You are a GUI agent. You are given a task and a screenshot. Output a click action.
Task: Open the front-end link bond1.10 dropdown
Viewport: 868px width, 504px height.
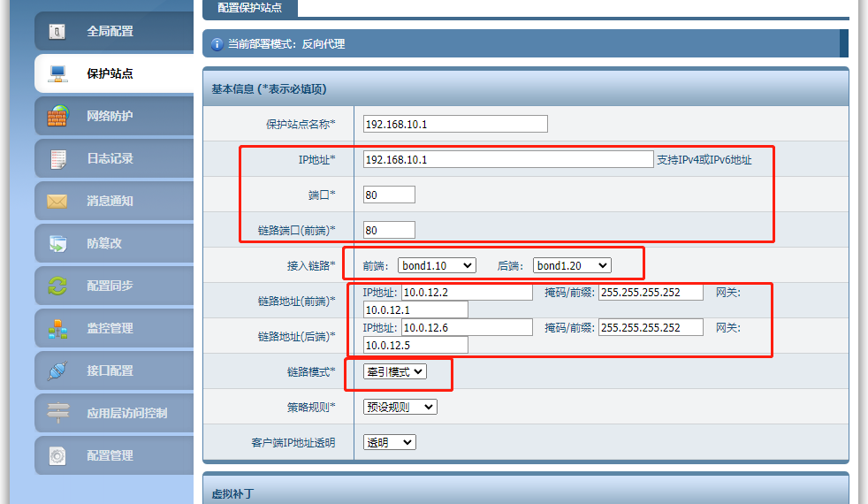[x=436, y=265]
